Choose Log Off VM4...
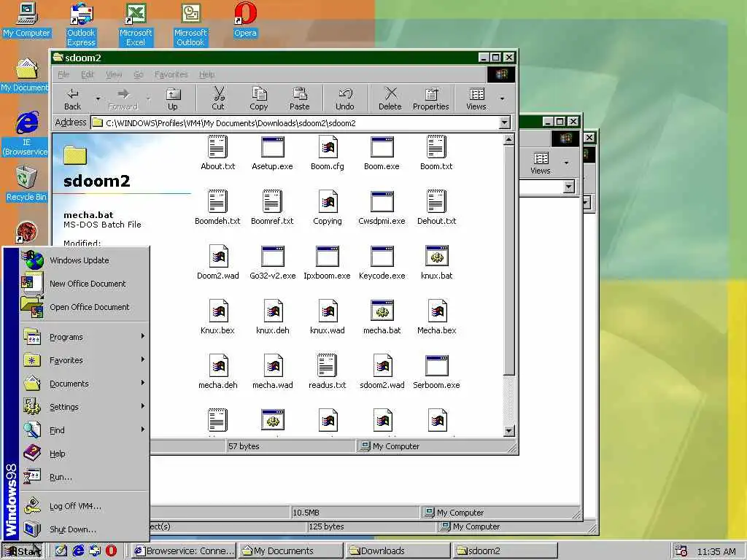Image resolution: width=747 pixels, height=560 pixels. coord(85,506)
